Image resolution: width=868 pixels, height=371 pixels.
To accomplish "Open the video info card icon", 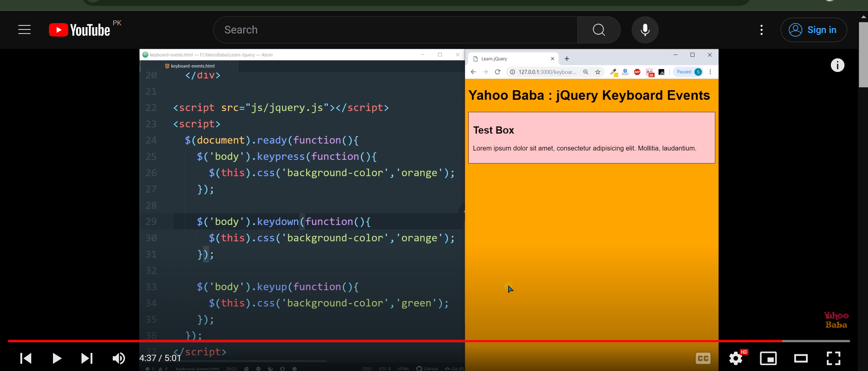I will [x=837, y=65].
